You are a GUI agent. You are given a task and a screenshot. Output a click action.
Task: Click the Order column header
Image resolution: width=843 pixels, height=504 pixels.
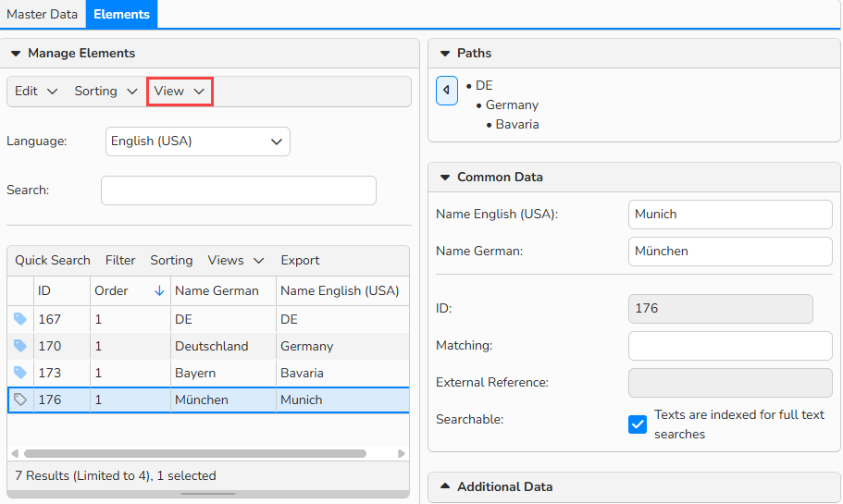pyautogui.click(x=130, y=290)
